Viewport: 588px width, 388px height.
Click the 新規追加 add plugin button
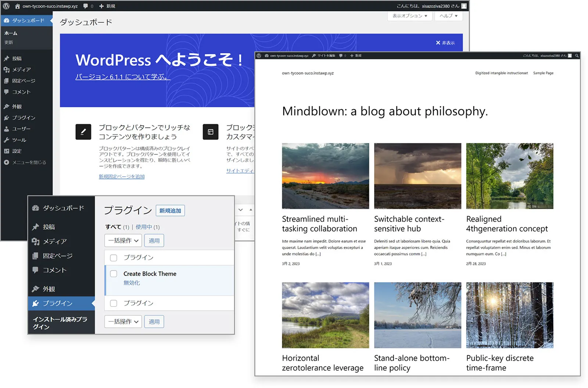170,210
